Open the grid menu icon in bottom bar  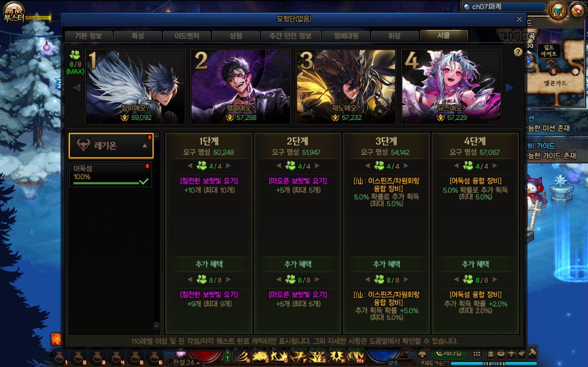477,354
